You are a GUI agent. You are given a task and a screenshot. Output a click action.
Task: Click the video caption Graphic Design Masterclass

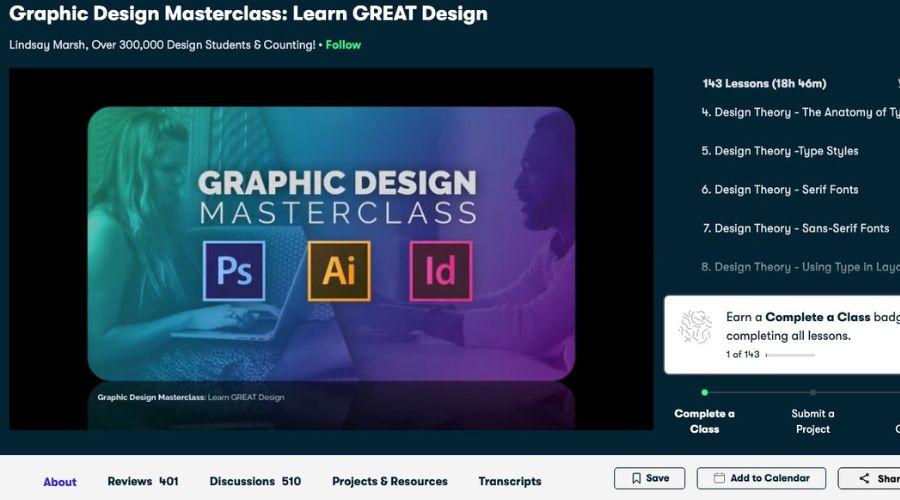coord(191,397)
